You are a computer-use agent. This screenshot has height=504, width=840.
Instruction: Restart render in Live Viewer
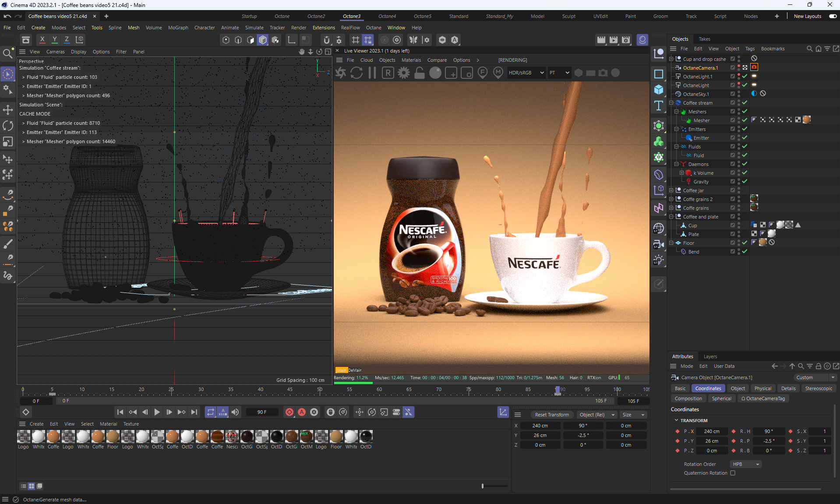(356, 73)
